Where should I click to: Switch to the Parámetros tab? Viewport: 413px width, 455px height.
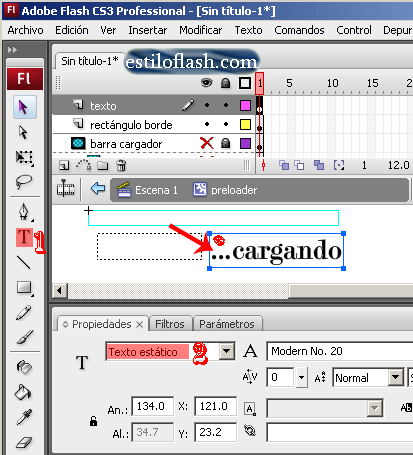[x=227, y=324]
